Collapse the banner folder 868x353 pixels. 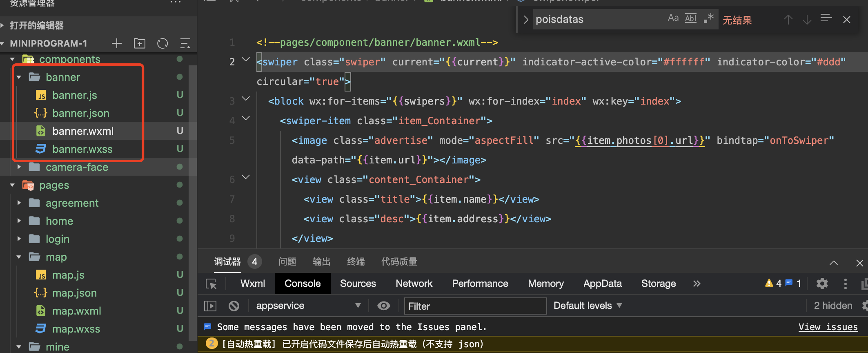click(x=19, y=77)
